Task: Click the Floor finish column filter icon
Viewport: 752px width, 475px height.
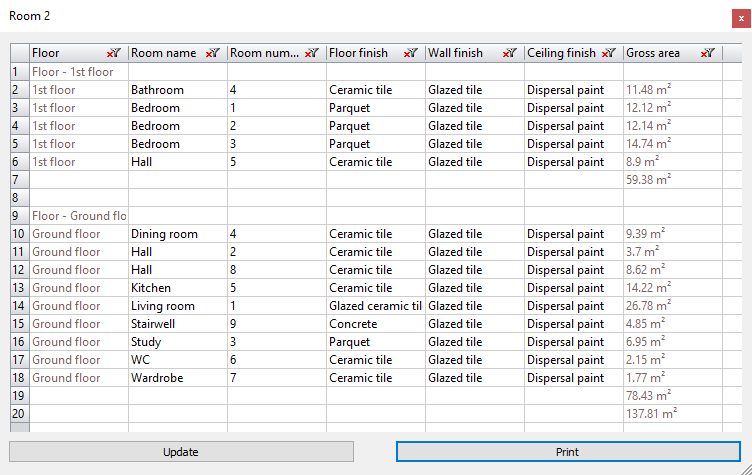Action: click(410, 53)
